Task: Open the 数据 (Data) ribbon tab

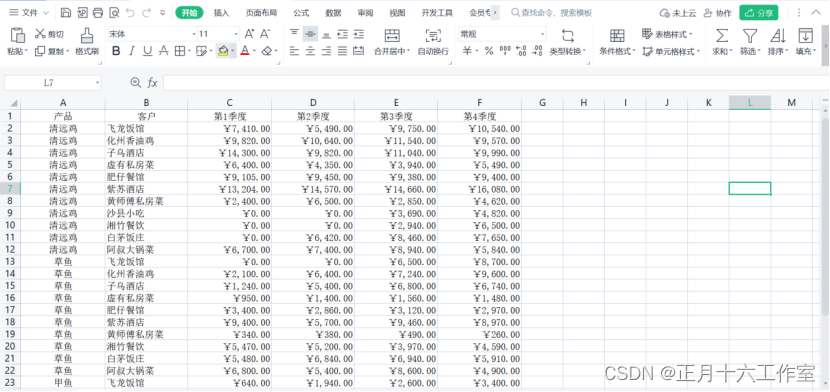Action: [x=333, y=13]
